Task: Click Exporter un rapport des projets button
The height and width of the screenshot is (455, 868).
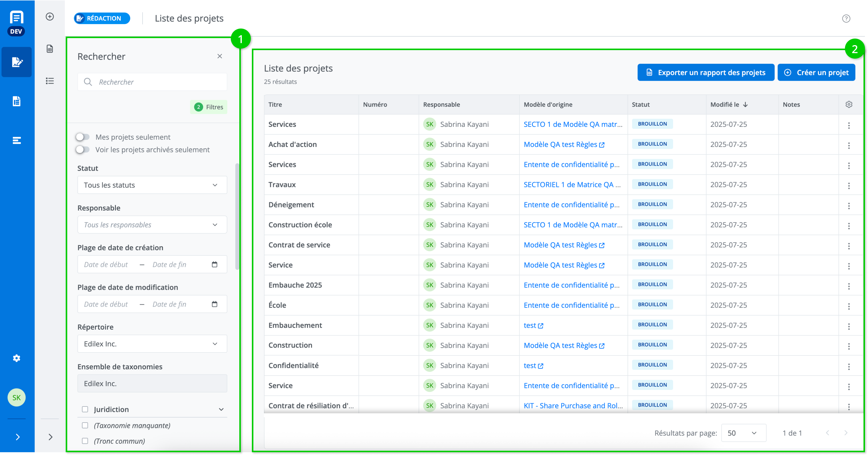Action: point(706,72)
